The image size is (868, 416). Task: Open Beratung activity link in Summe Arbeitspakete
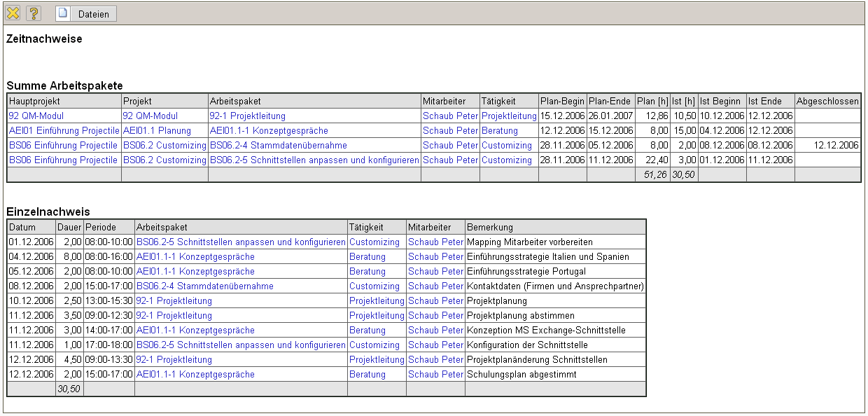coord(500,131)
